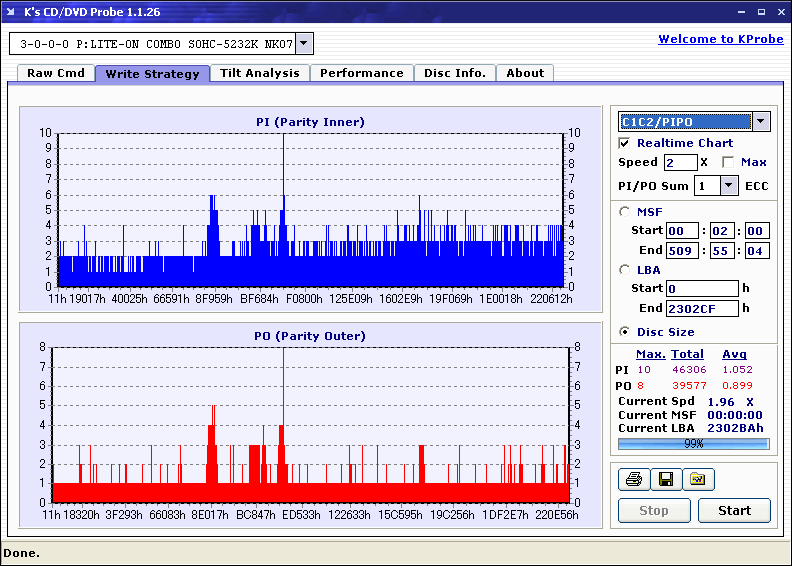792x566 pixels.
Task: Open the C1C2/PIPO test type dropdown
Action: click(760, 121)
